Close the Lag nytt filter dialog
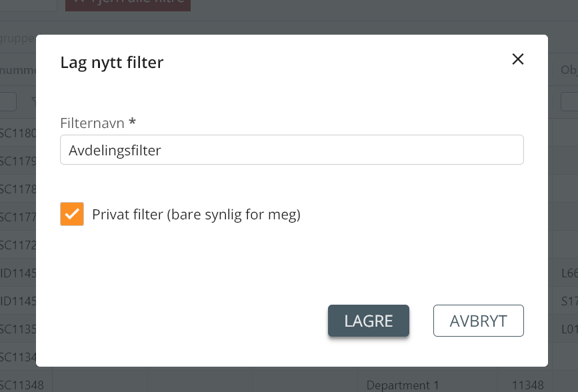This screenshot has height=392, width=578. click(x=517, y=59)
